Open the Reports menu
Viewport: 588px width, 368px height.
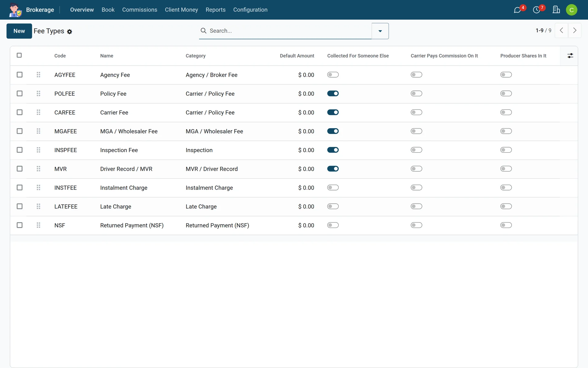click(x=216, y=10)
